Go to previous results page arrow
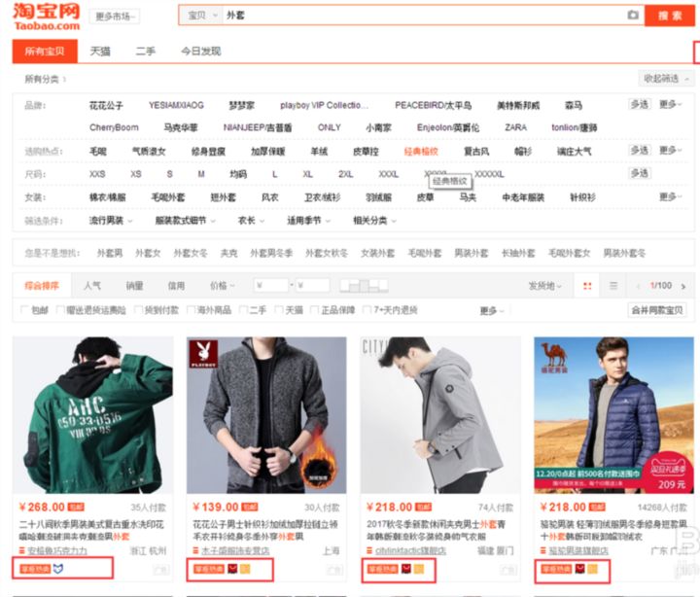700x597 pixels. tap(639, 286)
